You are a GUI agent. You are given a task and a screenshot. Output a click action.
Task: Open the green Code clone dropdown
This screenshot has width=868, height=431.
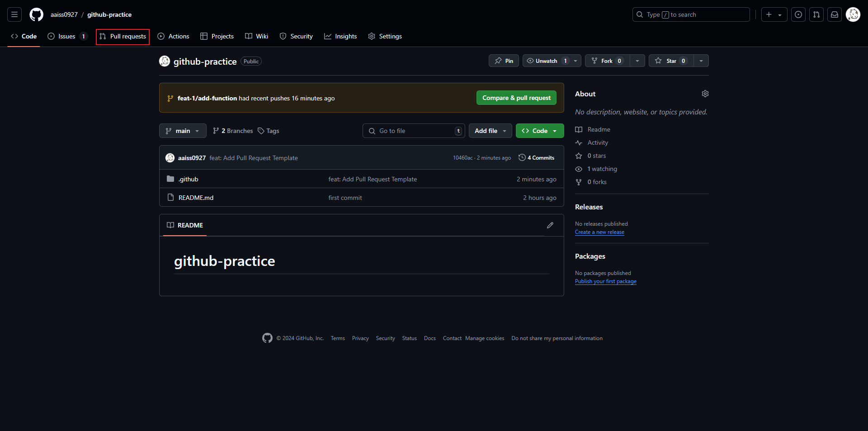point(540,131)
